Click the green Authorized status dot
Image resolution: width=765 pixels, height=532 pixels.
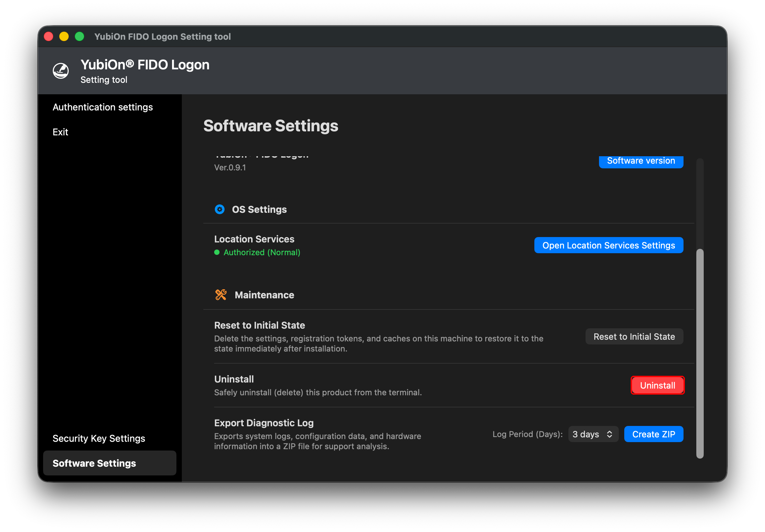point(217,252)
